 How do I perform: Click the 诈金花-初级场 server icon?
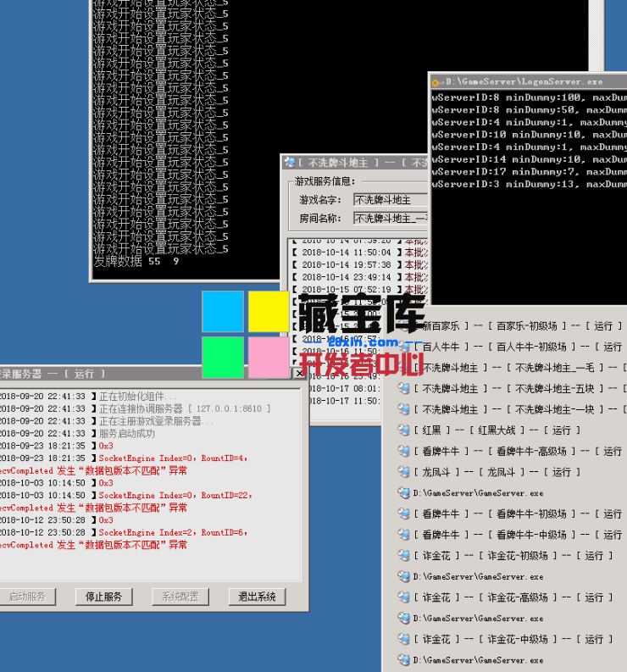404,556
